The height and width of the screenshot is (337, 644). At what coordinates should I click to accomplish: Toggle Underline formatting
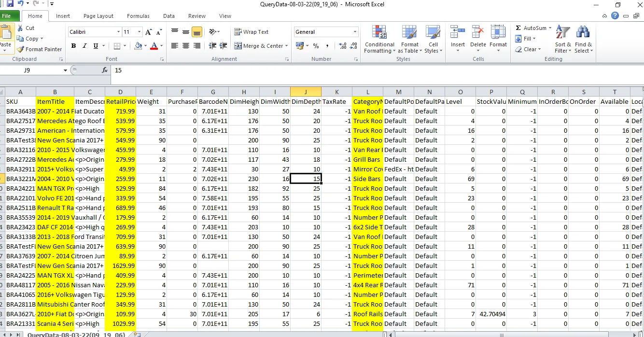click(x=96, y=46)
